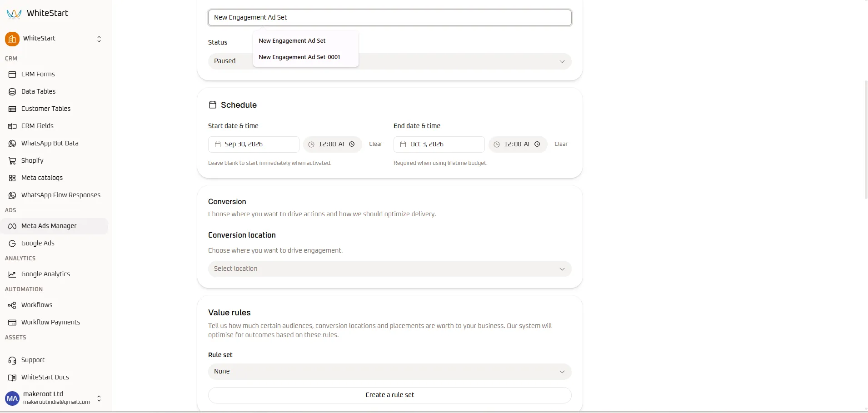Open Shopify cart icon
This screenshot has height=413, width=868.
pyautogui.click(x=12, y=160)
